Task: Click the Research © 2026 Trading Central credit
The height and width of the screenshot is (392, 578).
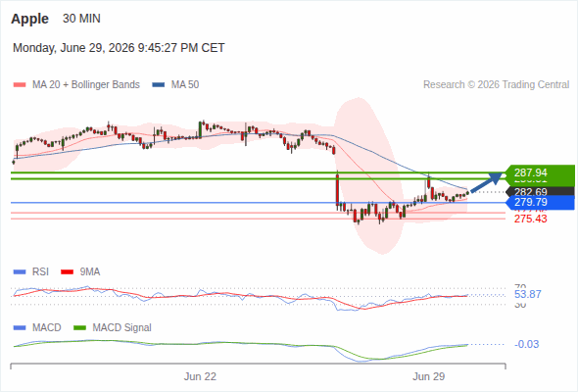Action: [x=496, y=85]
